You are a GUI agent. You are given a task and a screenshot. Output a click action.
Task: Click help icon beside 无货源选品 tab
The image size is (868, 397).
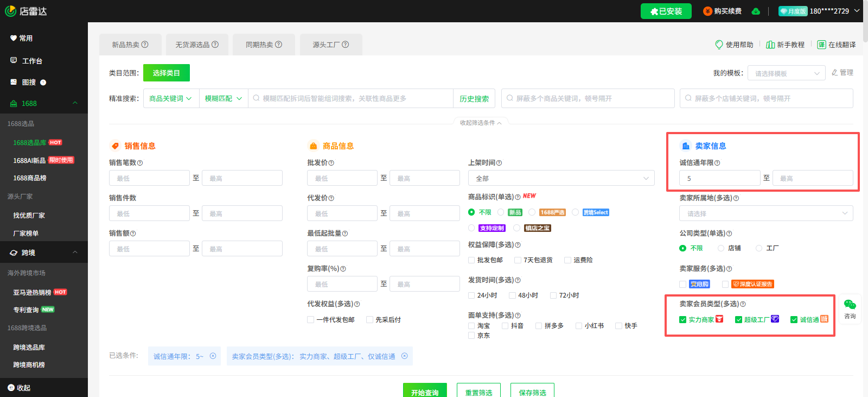[215, 45]
